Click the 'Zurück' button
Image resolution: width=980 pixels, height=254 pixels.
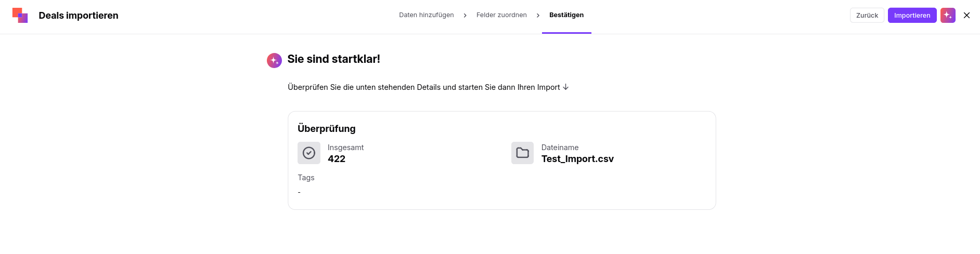pos(867,15)
